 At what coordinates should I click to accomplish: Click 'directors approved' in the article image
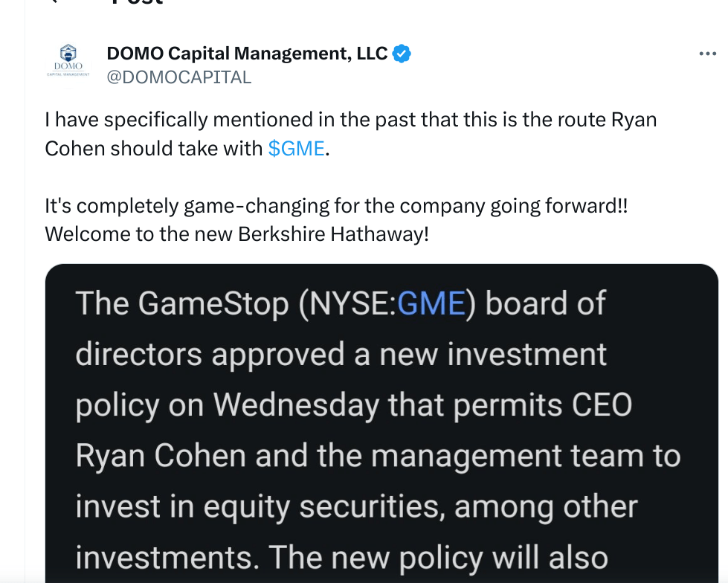(x=212, y=355)
